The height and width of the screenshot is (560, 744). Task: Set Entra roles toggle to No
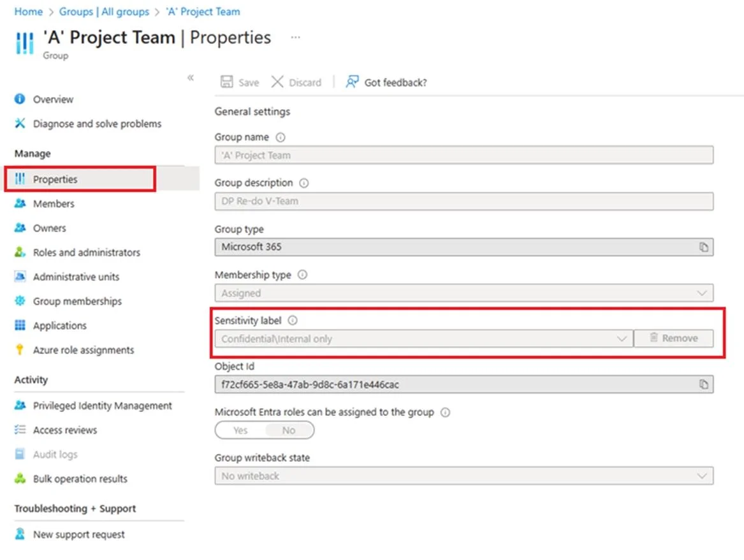289,431
